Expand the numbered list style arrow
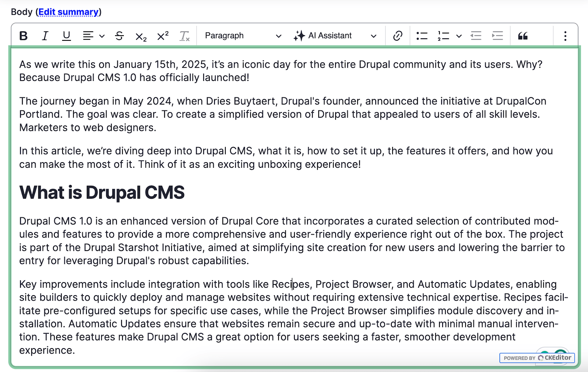This screenshot has width=588, height=372. tap(459, 36)
